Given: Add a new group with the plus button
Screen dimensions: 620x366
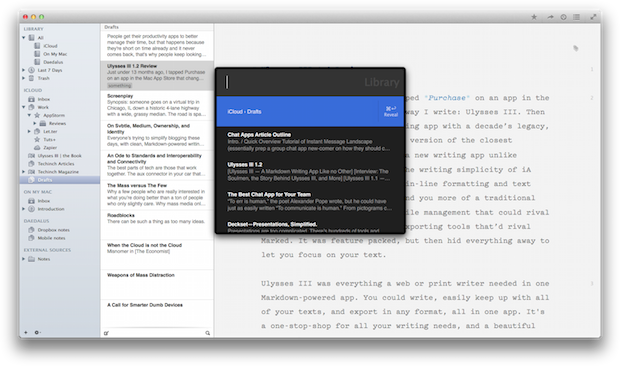Looking at the screenshot, I should pyautogui.click(x=26, y=332).
